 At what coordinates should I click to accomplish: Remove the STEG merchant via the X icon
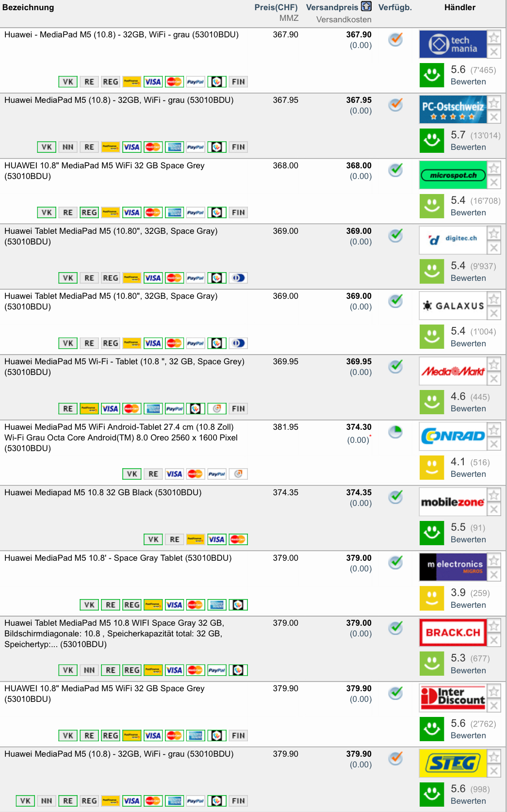(494, 771)
